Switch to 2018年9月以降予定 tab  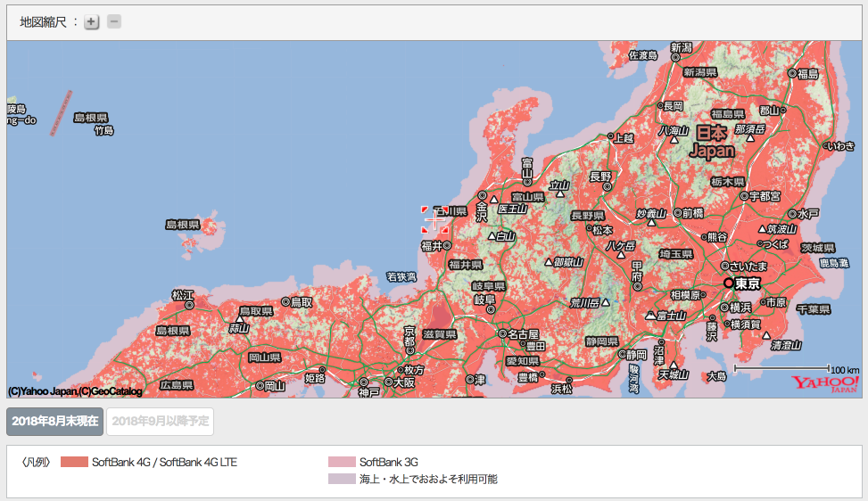click(160, 422)
